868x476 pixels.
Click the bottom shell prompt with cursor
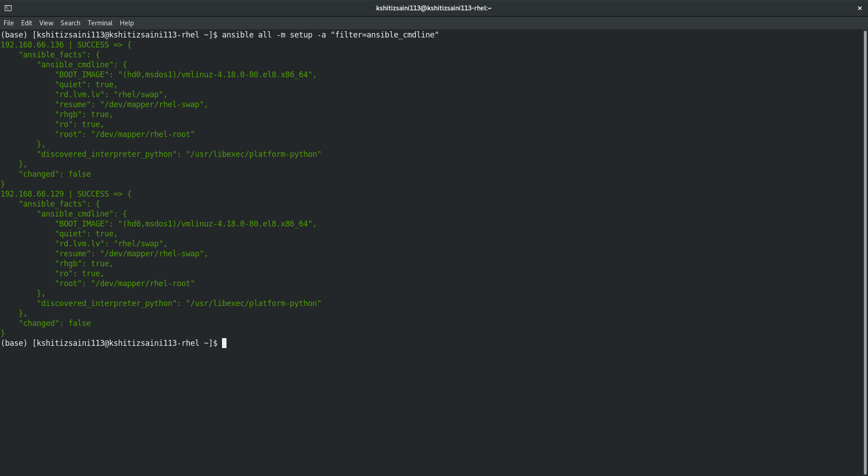(113, 343)
